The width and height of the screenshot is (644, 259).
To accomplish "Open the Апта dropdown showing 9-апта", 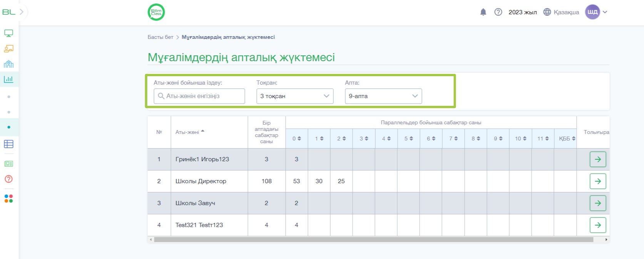I will coord(383,96).
